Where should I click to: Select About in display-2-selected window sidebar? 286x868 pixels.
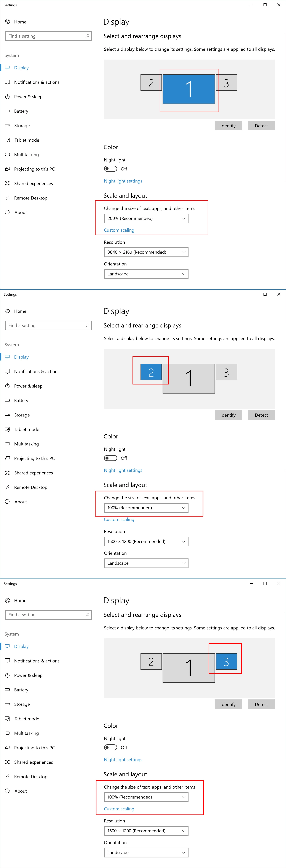tap(21, 502)
